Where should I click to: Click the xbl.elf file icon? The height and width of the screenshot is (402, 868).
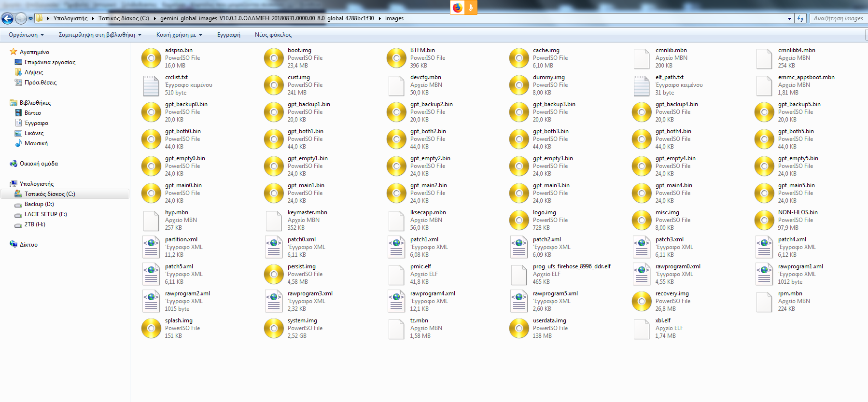coord(642,328)
